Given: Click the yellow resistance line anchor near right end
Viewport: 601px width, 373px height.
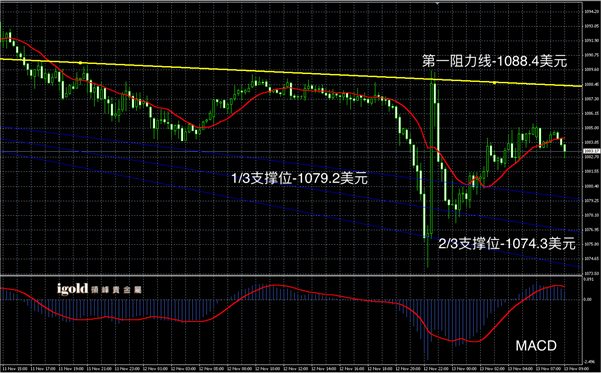Looking at the screenshot, I should [x=494, y=83].
